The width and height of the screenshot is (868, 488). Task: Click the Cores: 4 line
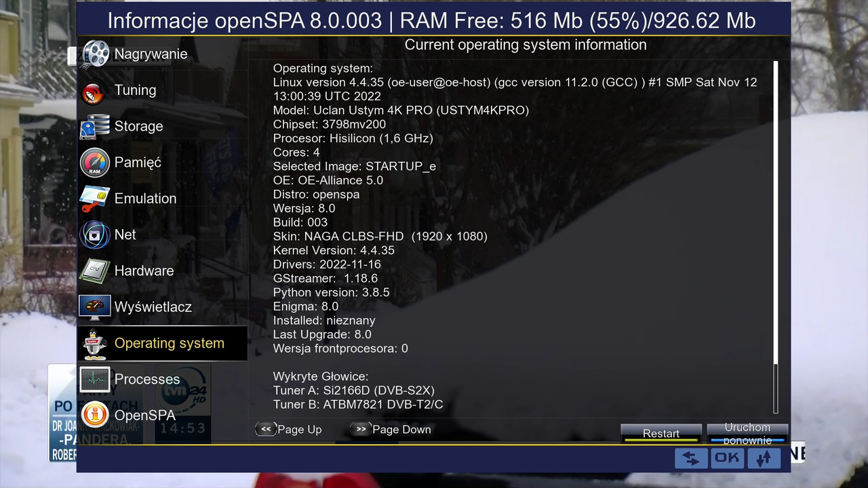[x=296, y=152]
